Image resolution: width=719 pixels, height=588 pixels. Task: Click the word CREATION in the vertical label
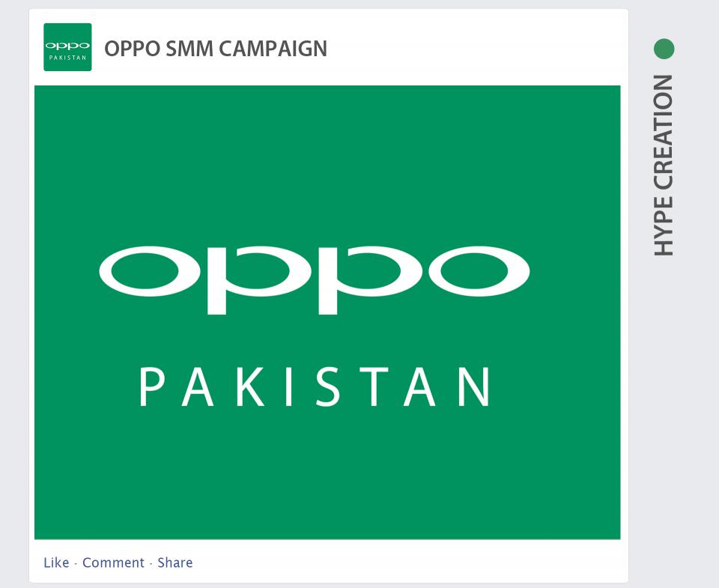pyautogui.click(x=664, y=132)
